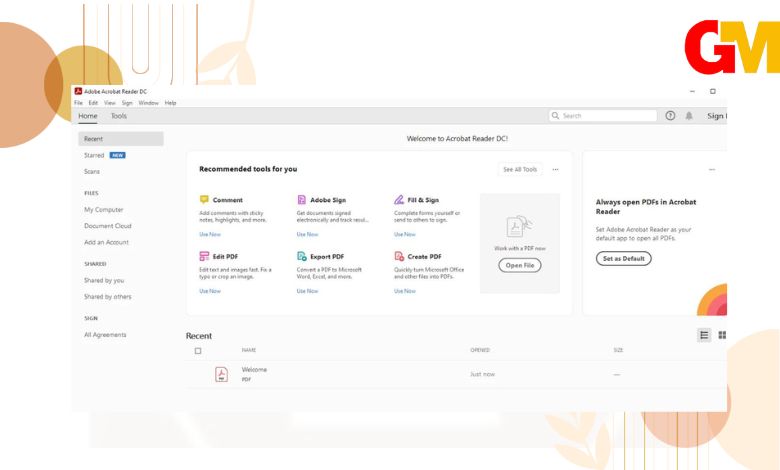Open the notifications bell icon
Screen dimensions: 780x470
tap(689, 115)
